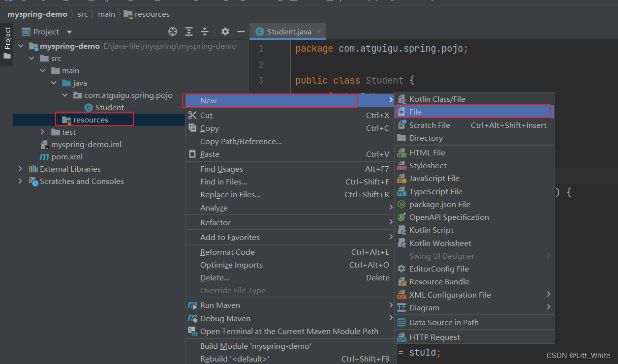The image size is (618, 364).
Task: Select OpenAPI Specification in New submenu
Action: pyautogui.click(x=475, y=217)
